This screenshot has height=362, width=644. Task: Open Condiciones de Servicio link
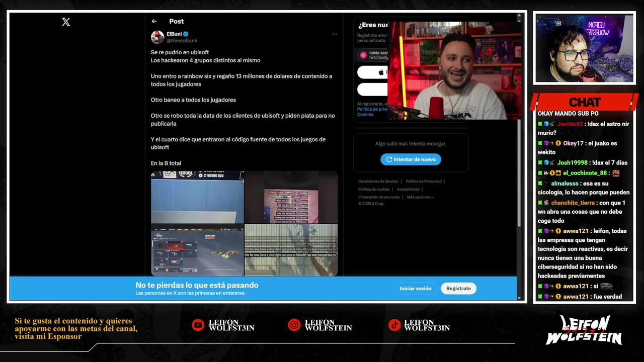coord(378,182)
